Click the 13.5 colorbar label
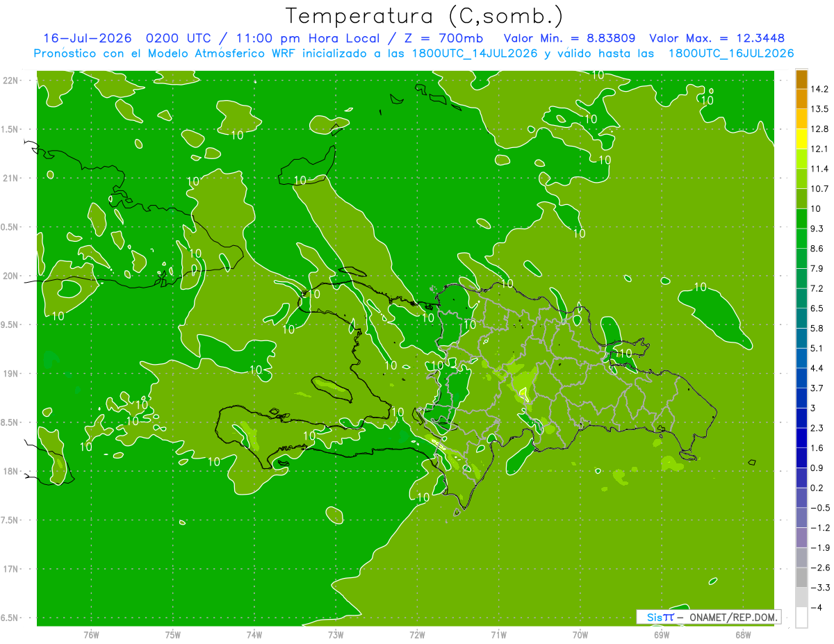 pos(819,109)
